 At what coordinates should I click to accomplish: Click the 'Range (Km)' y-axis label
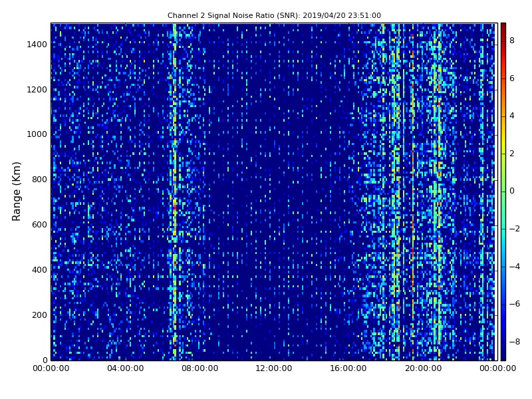pos(16,192)
